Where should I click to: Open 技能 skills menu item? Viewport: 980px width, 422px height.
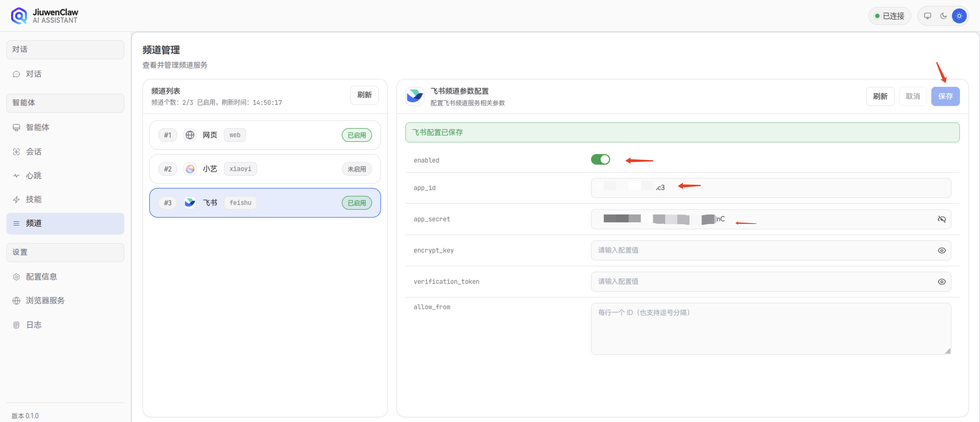(34, 199)
